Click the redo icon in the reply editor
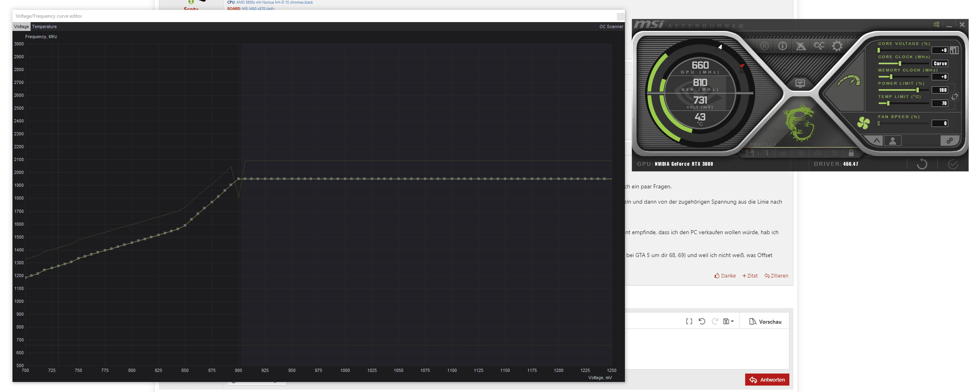The image size is (980, 392). pyautogui.click(x=715, y=321)
